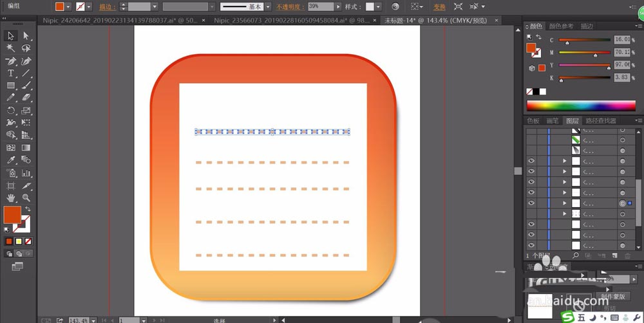Select the Line Segment tool

click(x=26, y=73)
